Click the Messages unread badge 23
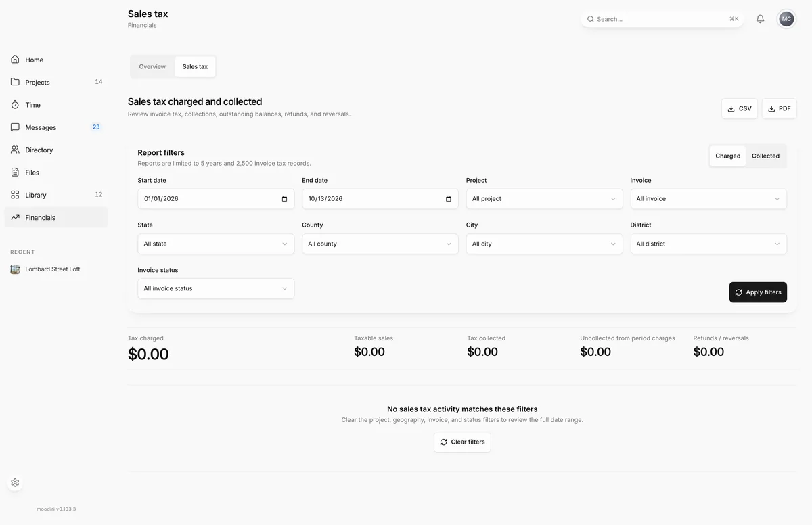Screen dimensions: 812x525 click(x=96, y=127)
